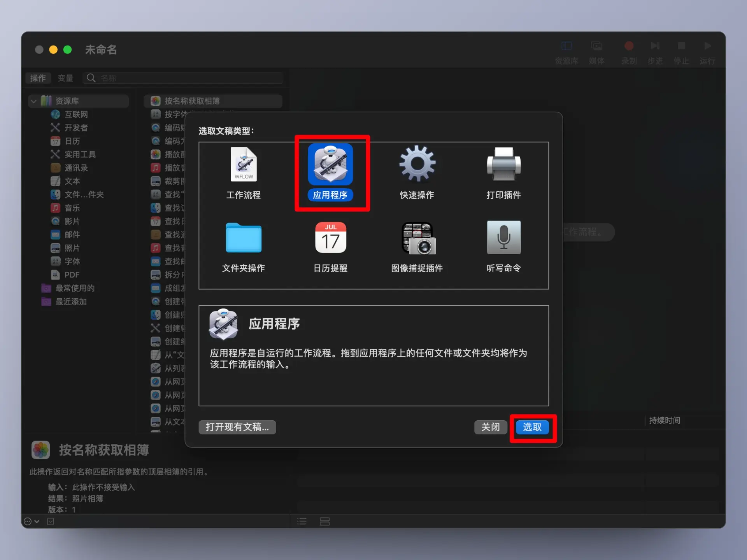Switch to the 变量 tab

click(65, 78)
